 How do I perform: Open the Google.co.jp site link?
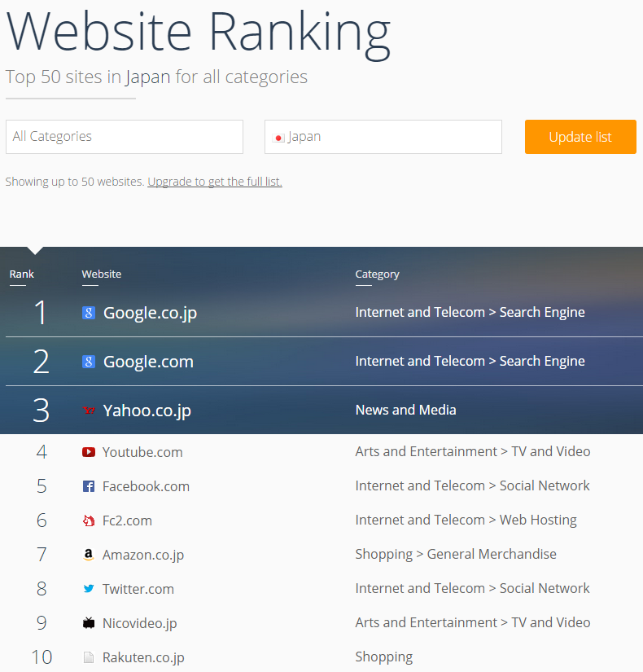(x=150, y=314)
